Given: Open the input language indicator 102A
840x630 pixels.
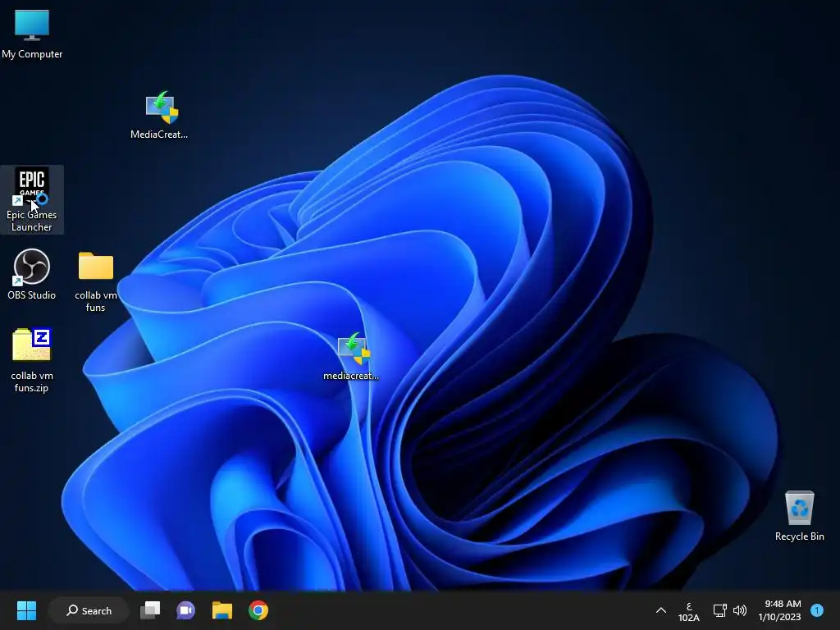Looking at the screenshot, I should 688,611.
